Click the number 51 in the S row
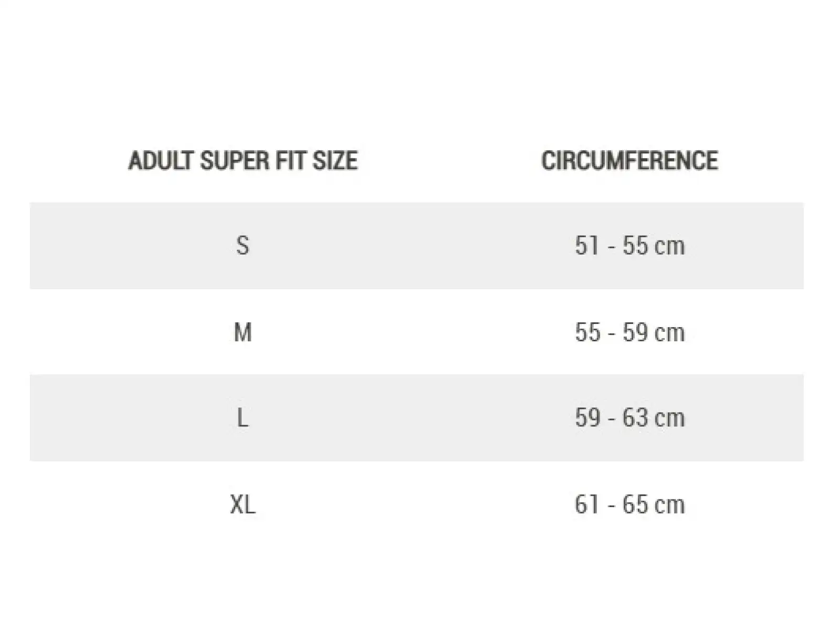The width and height of the screenshot is (840, 630). [587, 245]
